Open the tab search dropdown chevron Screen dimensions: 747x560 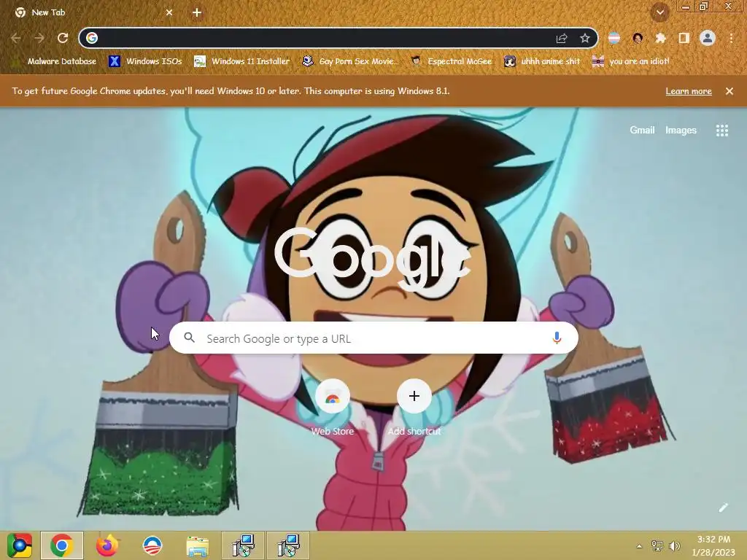coord(660,13)
